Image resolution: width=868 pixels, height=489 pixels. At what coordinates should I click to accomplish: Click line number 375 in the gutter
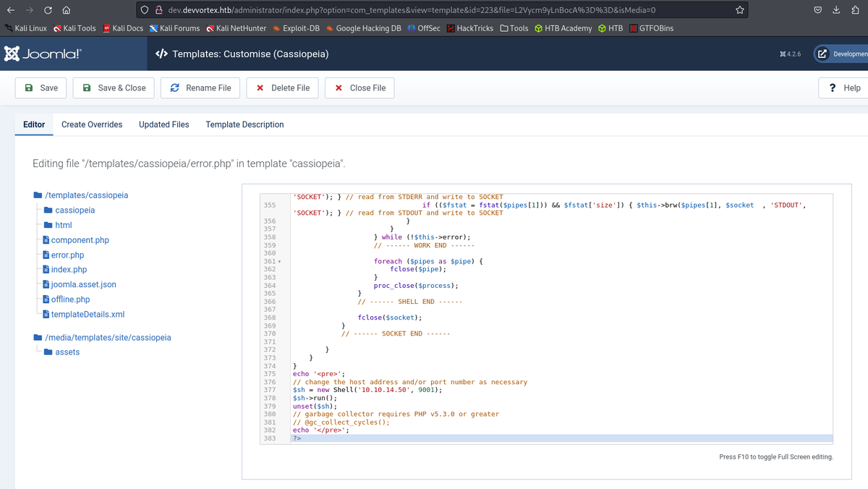pos(270,374)
